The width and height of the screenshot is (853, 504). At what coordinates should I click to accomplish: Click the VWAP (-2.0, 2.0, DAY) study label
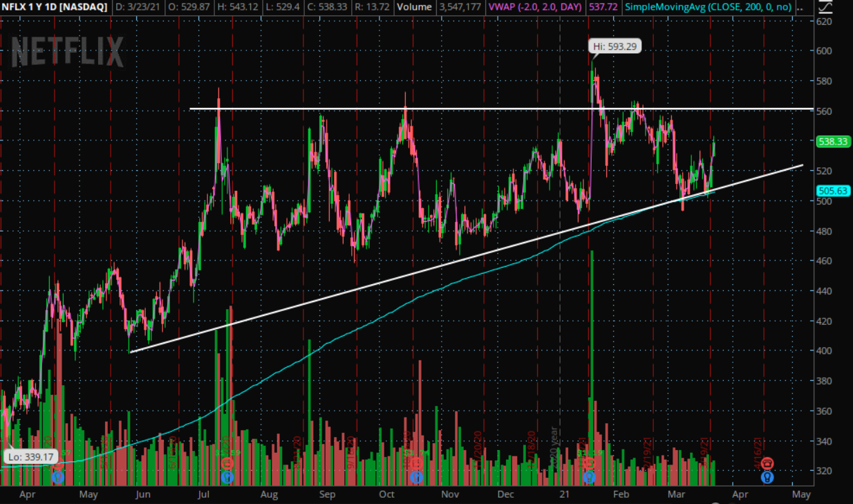(x=534, y=7)
